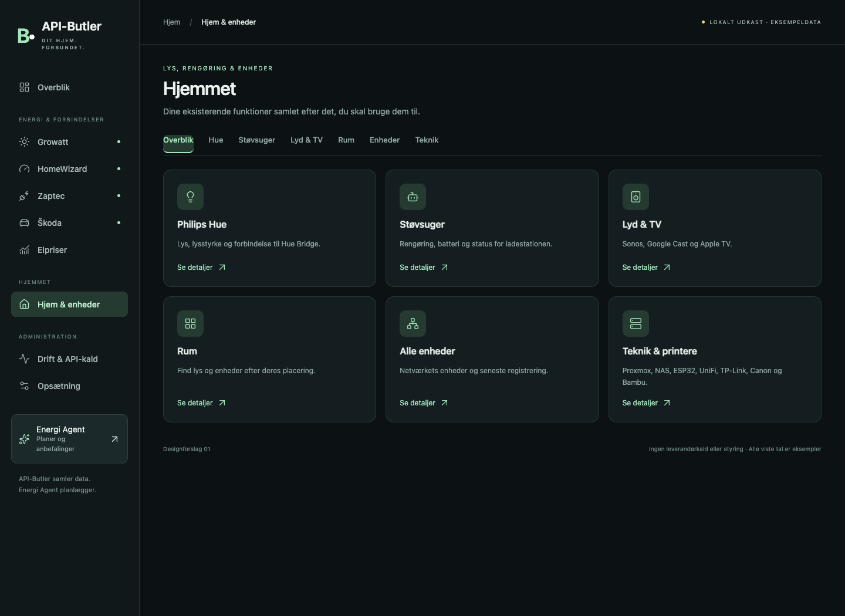Open the HomeWizard gauge icon

[x=24, y=169]
